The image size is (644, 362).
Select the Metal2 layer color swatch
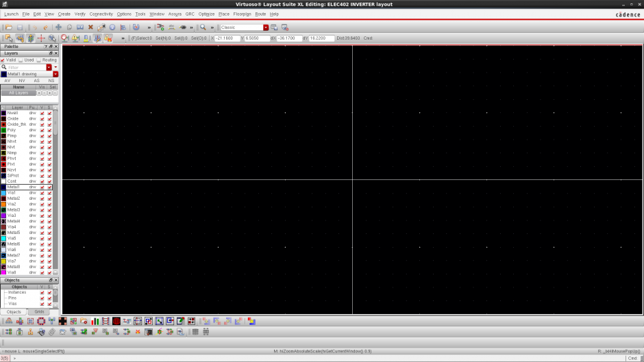3,198
